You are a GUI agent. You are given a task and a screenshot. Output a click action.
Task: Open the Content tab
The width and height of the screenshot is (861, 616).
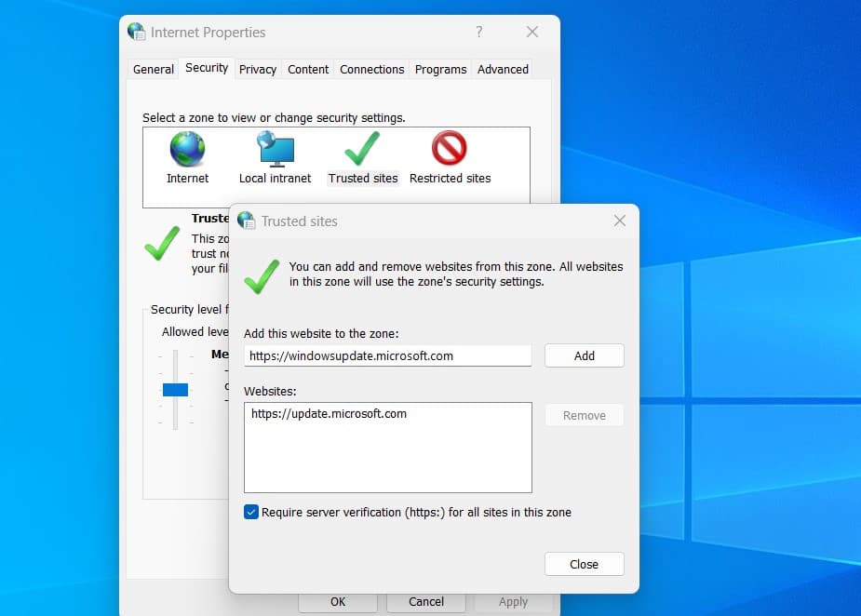click(308, 69)
